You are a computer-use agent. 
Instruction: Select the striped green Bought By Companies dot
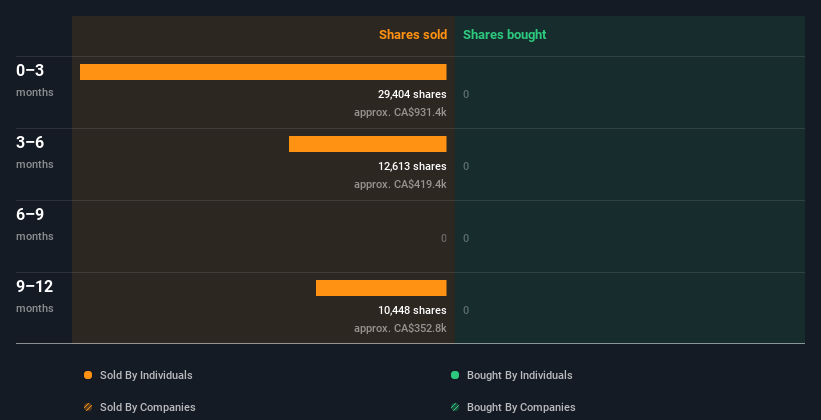pos(455,407)
